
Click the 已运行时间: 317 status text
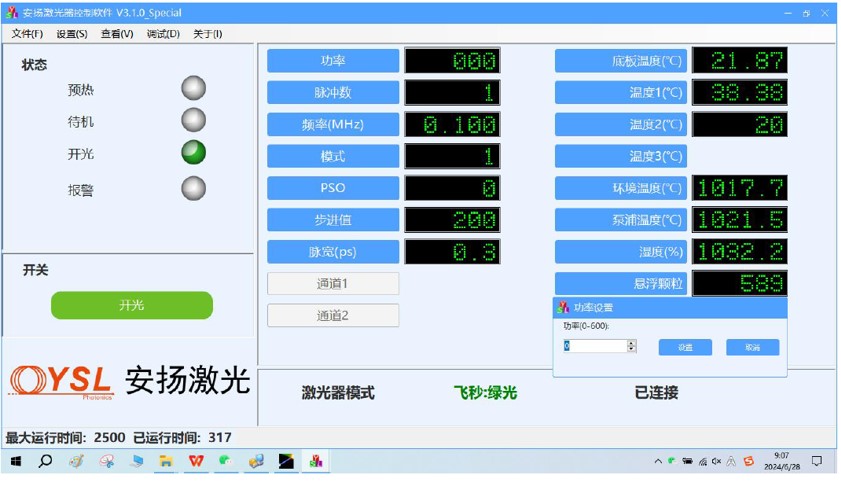tap(182, 438)
